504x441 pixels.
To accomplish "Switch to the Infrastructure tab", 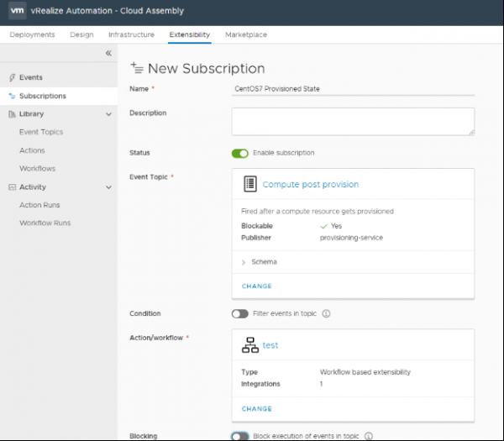I will [x=131, y=35].
